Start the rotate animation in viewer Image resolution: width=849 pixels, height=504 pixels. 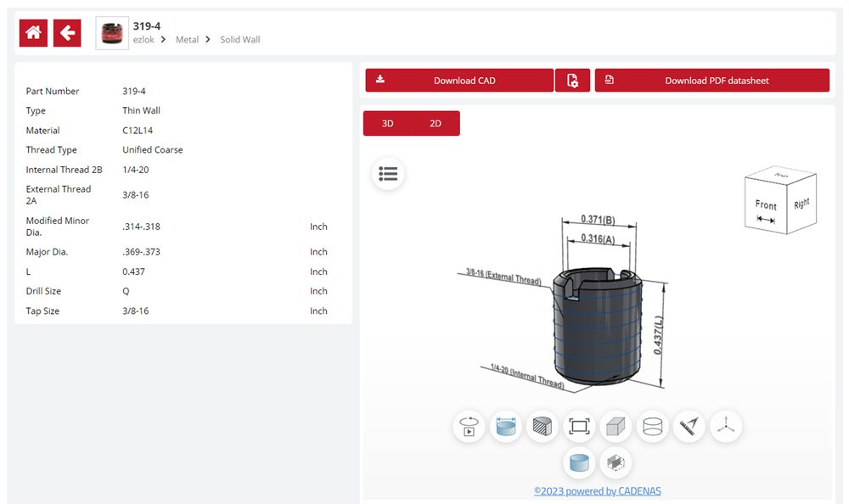[469, 426]
